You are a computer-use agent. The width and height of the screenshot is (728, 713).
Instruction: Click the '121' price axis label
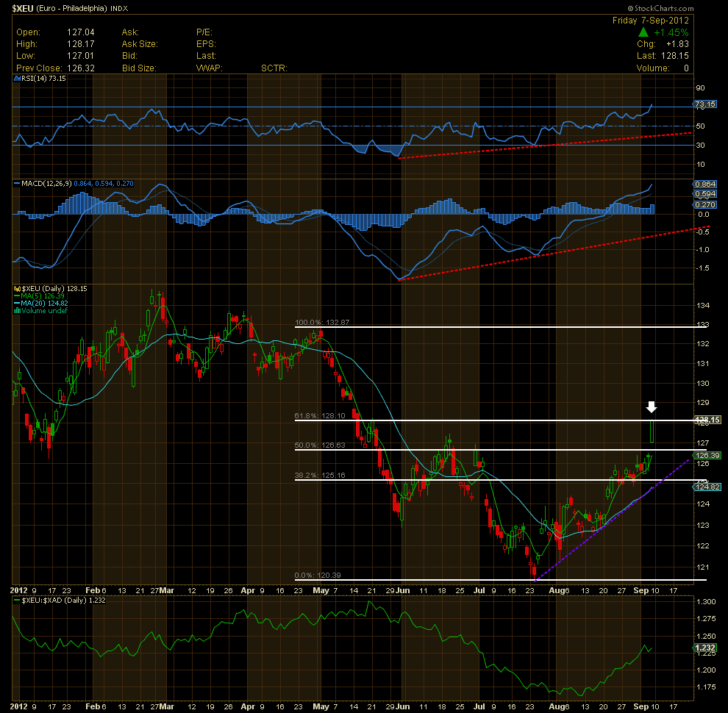click(703, 567)
